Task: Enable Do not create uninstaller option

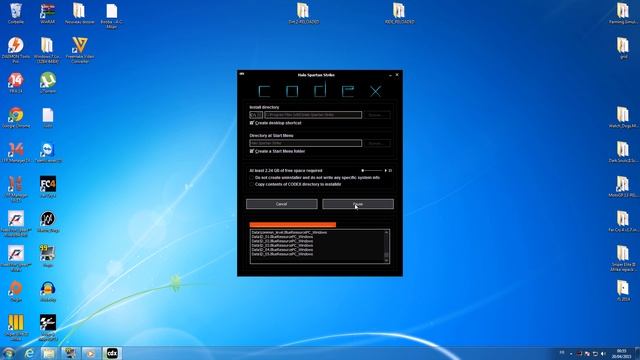Action: click(252, 178)
